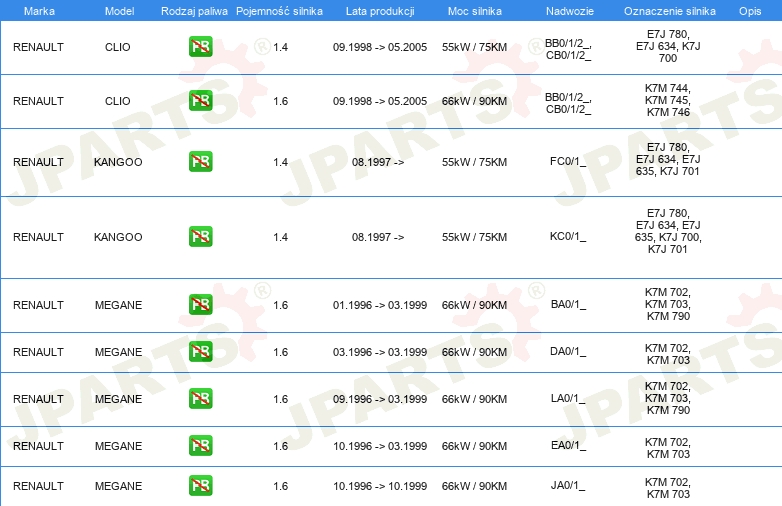Image resolution: width=782 pixels, height=506 pixels.
Task: Click the unleaded fuel icon in CLIO 1.4 row
Action: [x=200, y=47]
